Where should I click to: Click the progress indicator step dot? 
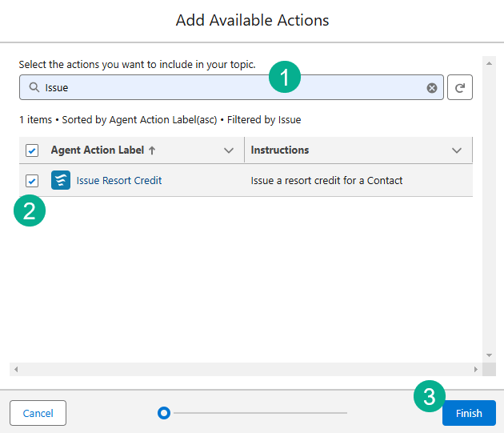164,413
